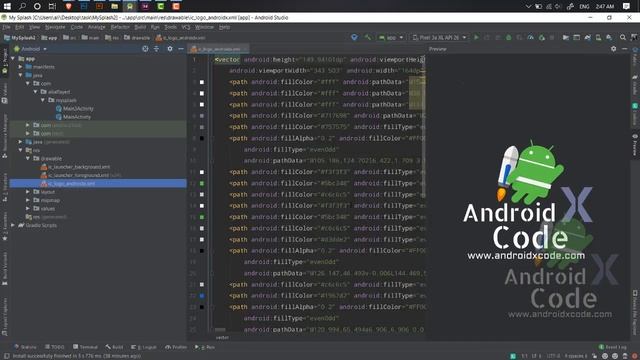This screenshot has width=640, height=360.
Task: Click the Task View taskbar icon
Action: click(x=52, y=6)
